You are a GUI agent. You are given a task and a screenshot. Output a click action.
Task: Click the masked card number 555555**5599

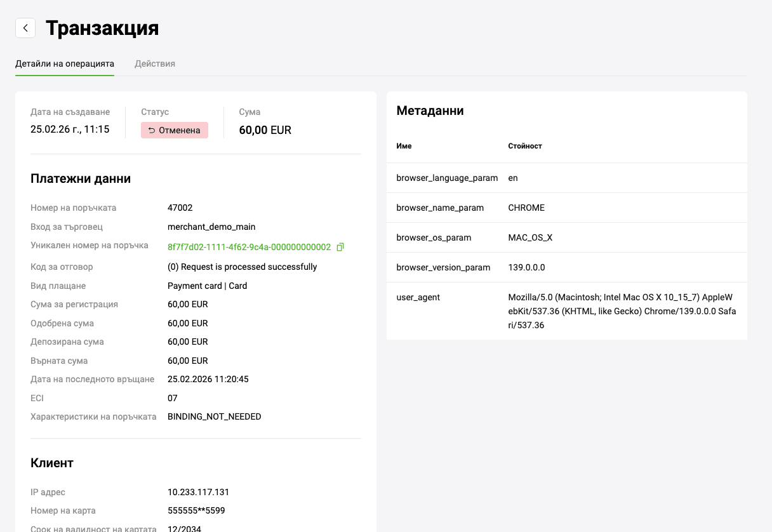pos(196,510)
